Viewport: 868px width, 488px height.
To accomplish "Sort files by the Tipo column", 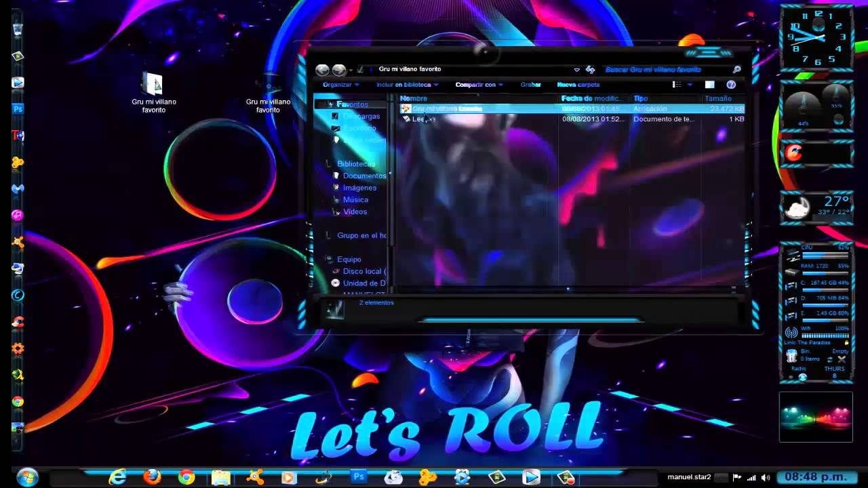I will coord(665,98).
